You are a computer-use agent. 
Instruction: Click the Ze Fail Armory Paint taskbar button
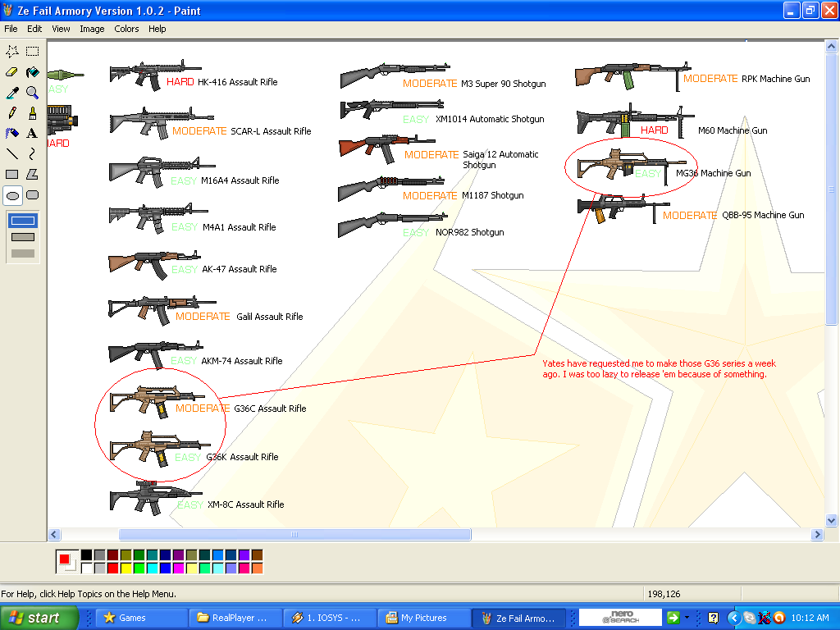(x=518, y=618)
